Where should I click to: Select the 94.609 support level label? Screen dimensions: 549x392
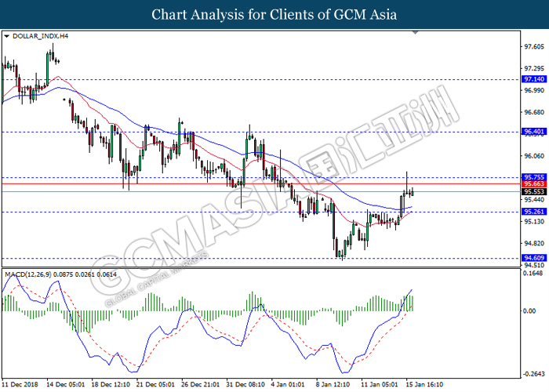click(x=534, y=258)
